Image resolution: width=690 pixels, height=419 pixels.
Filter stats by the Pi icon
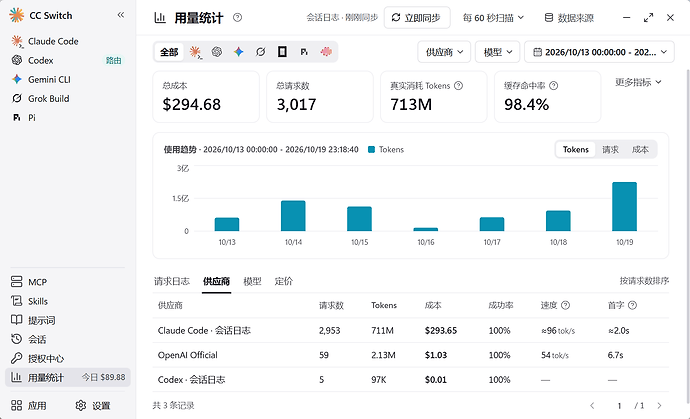[304, 52]
